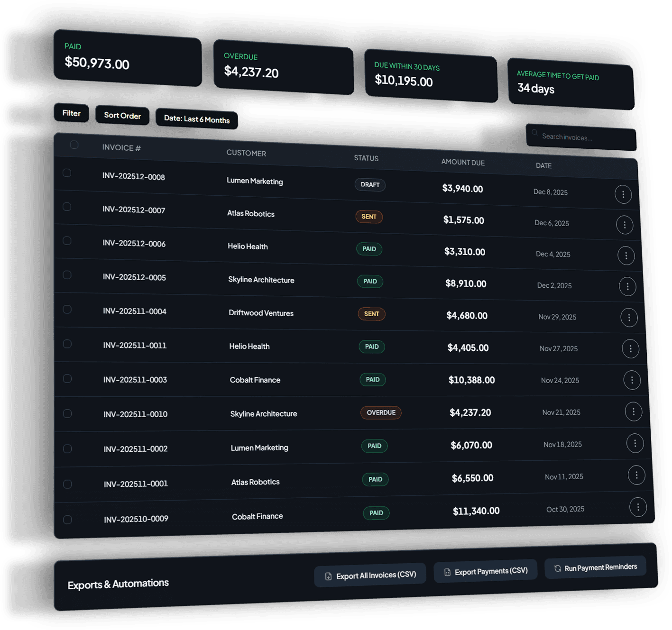Open the actions menu for the overdue Skyline Architecture invoice
The height and width of the screenshot is (630, 672).
634,411
